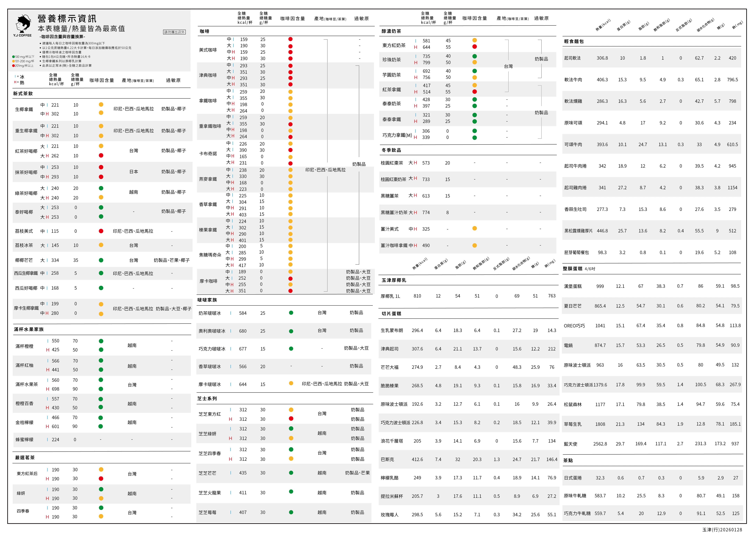This screenshot has height=535, width=756.
Task: Click the 滿杯水果家族 section heading
Action: (x=29, y=329)
